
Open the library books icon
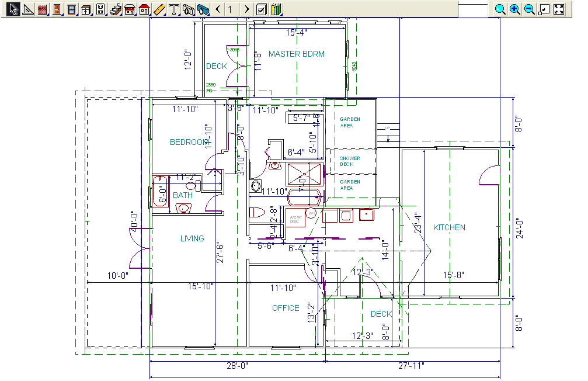(x=276, y=9)
